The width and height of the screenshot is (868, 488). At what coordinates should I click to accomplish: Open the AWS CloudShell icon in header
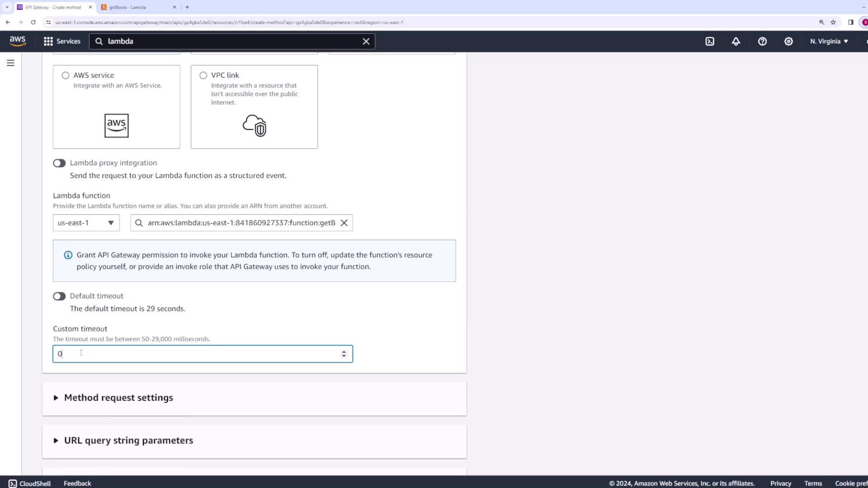tap(710, 41)
